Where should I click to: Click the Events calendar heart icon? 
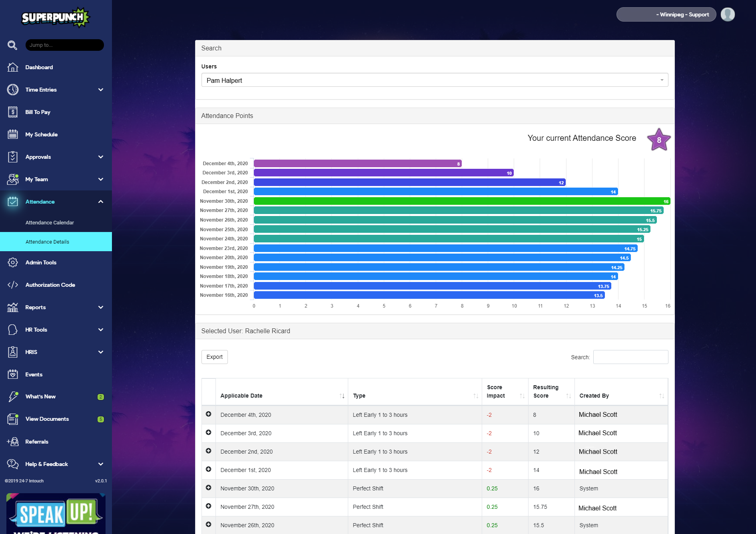[x=13, y=374]
